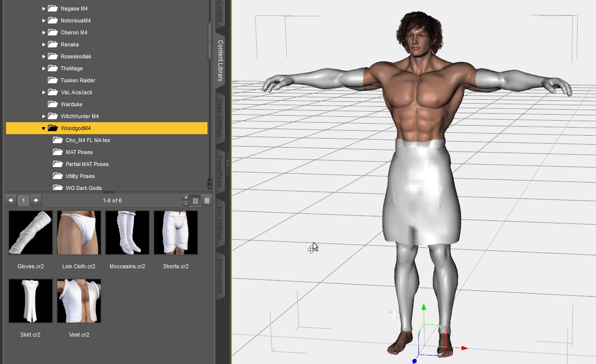Load the Gloves.cr2 thumbnail

tap(30, 232)
